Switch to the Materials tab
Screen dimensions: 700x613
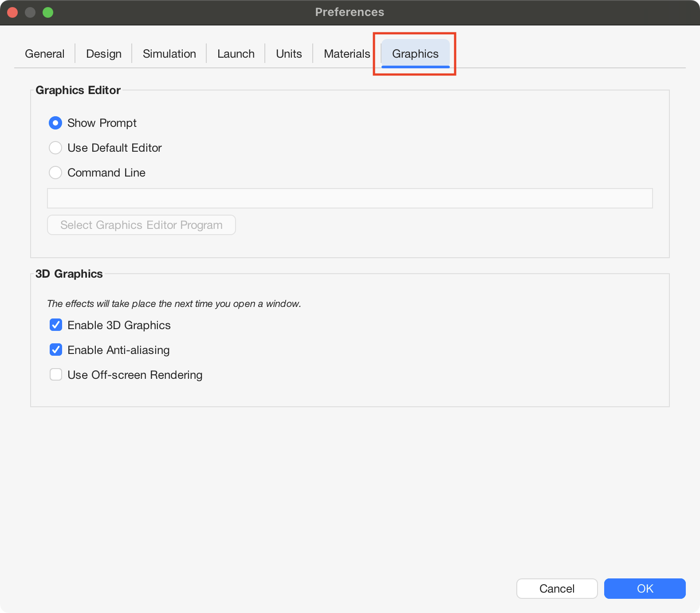[x=346, y=54]
